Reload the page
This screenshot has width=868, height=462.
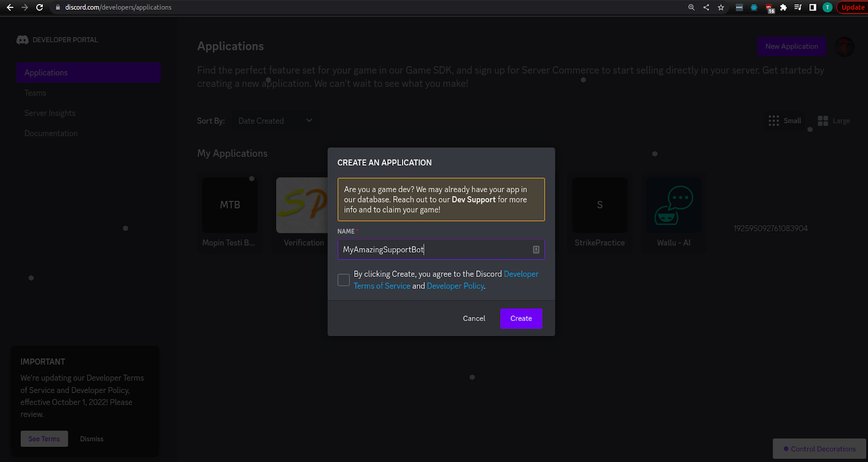click(39, 7)
